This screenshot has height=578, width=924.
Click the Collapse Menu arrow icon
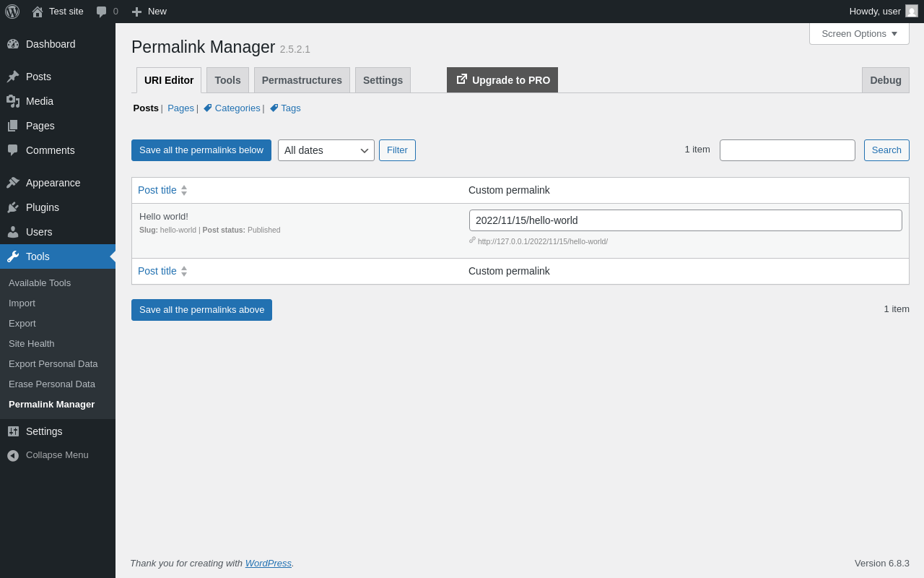13,455
